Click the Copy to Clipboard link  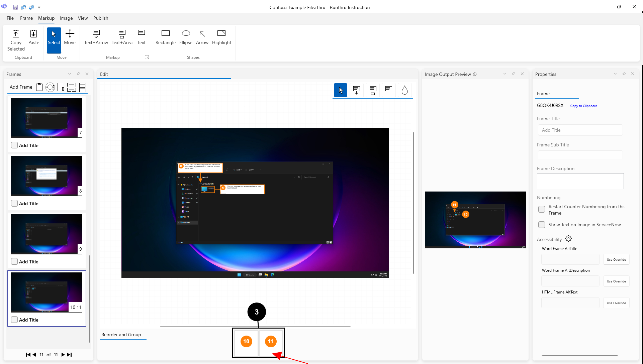[583, 106]
